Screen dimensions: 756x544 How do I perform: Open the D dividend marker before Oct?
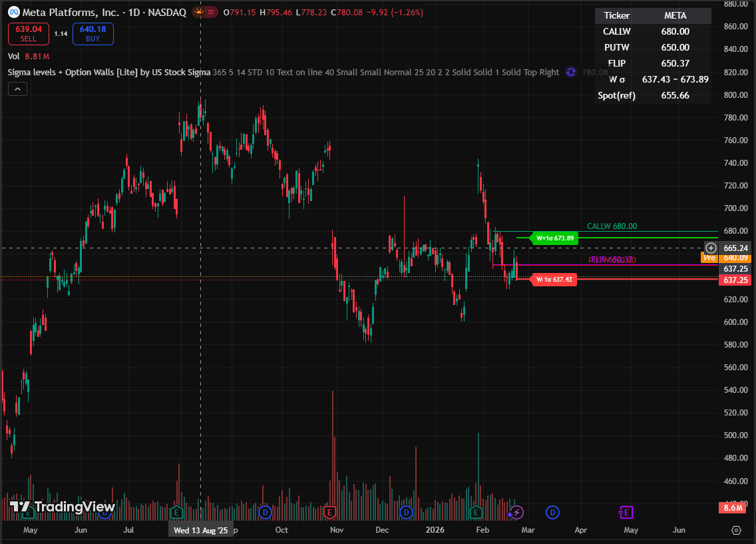265,512
